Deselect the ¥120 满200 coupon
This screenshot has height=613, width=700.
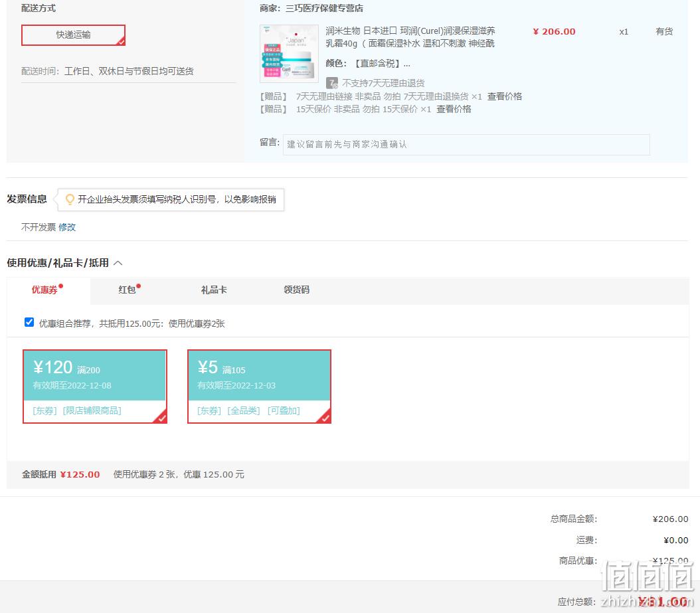coord(95,386)
